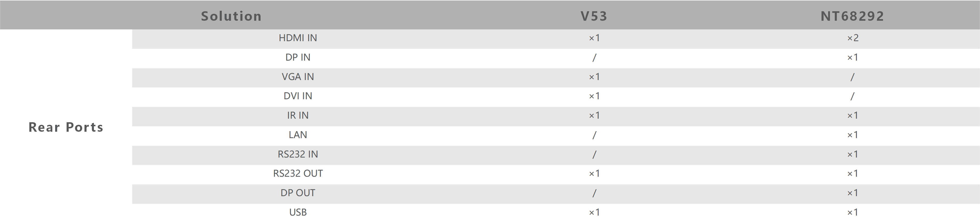This screenshot has width=980, height=223.
Task: Select the NT68292 value for DP IN
Action: click(853, 58)
